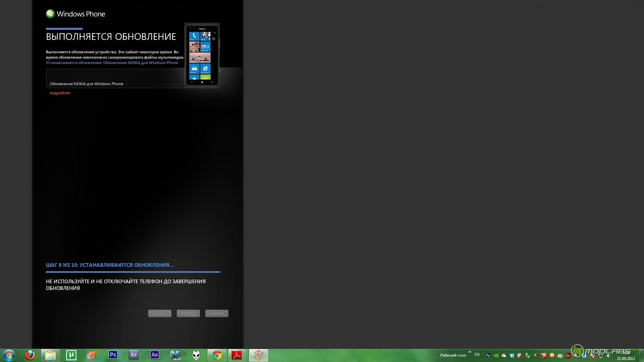Click the ШАГ 8 ИЗ 10 status text
The height and width of the screenshot is (362, 644).
pos(110,265)
